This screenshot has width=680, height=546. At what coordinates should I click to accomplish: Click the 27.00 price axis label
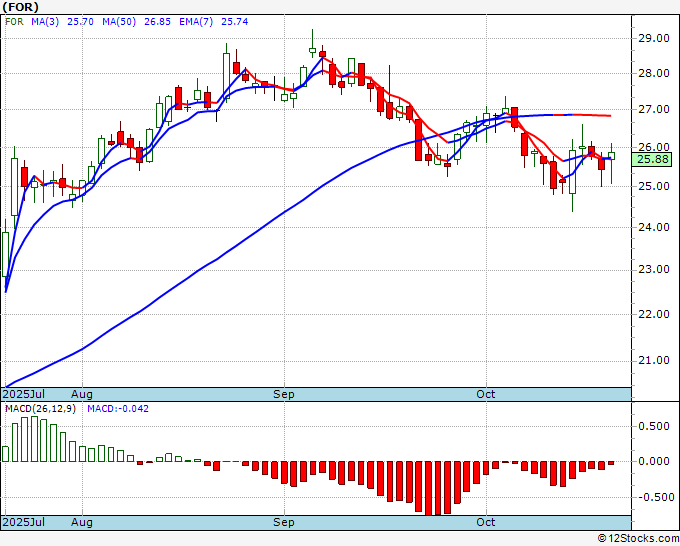[654, 109]
